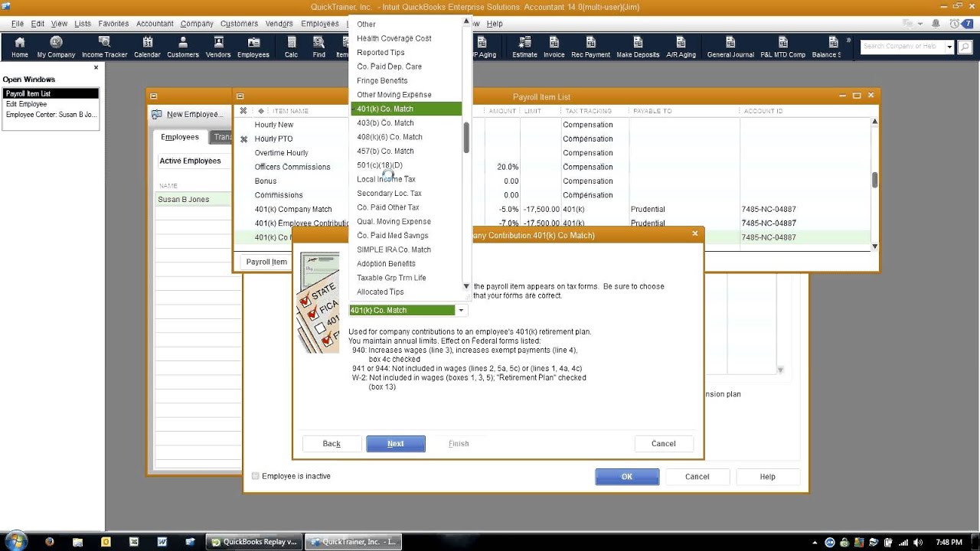Open the reminders clock icon
This screenshot has height=551, width=980.
coord(955,24)
